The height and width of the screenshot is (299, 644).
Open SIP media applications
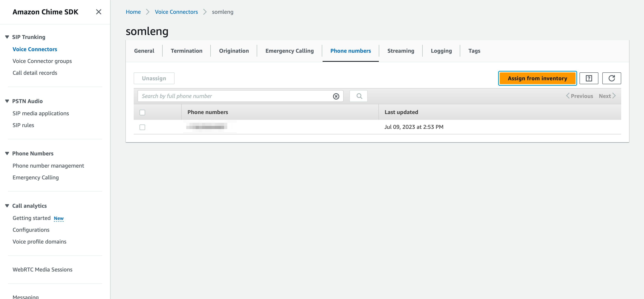click(x=40, y=113)
